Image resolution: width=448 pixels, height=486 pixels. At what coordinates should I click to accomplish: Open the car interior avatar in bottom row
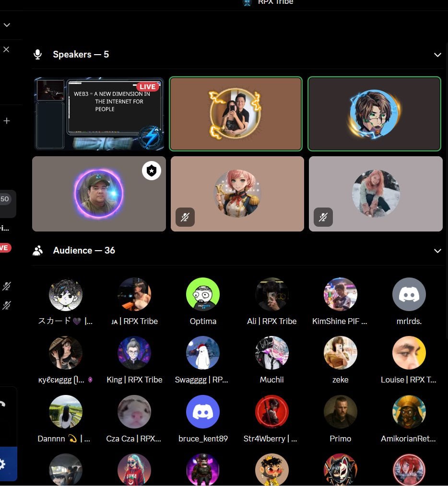(x=65, y=470)
